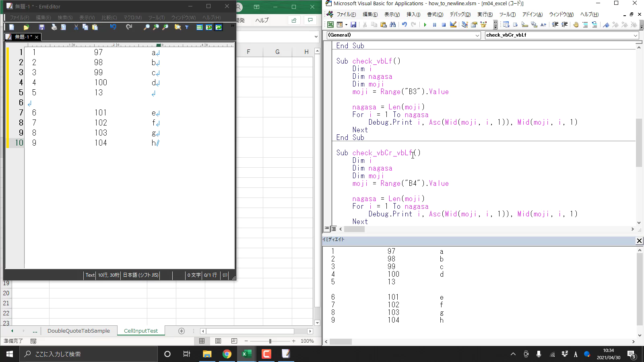
Task: Click the Excel zoom slider handle
Action: pyautogui.click(x=270, y=341)
